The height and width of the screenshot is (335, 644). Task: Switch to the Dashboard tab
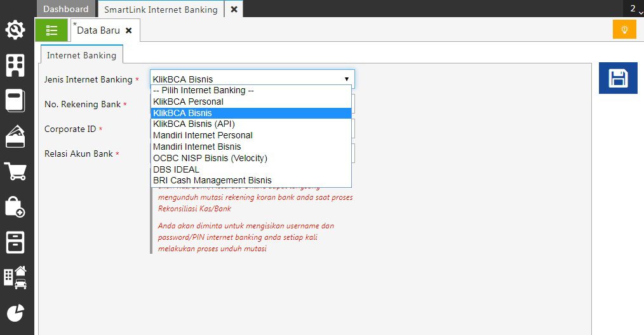click(x=66, y=9)
